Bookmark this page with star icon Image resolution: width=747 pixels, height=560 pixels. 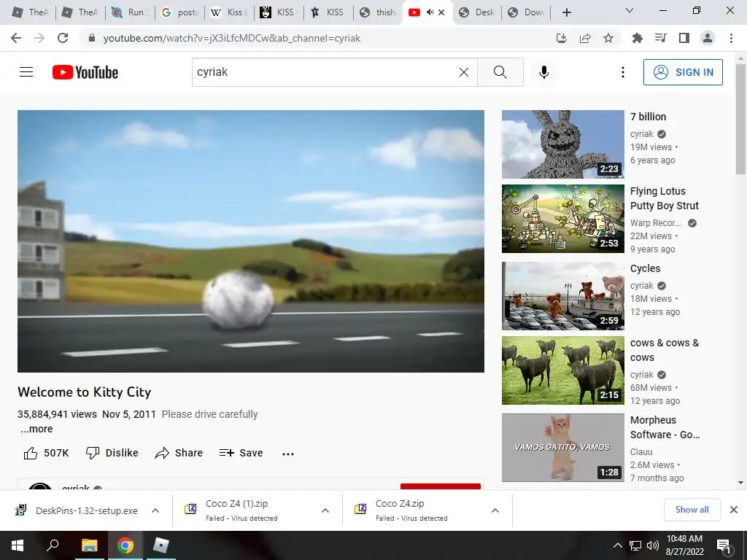click(608, 38)
